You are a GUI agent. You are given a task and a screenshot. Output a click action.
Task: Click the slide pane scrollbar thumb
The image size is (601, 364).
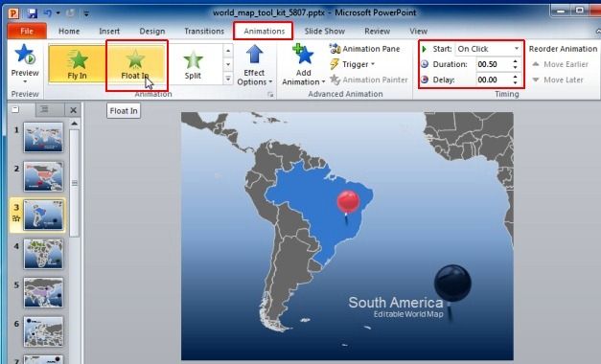click(x=75, y=183)
